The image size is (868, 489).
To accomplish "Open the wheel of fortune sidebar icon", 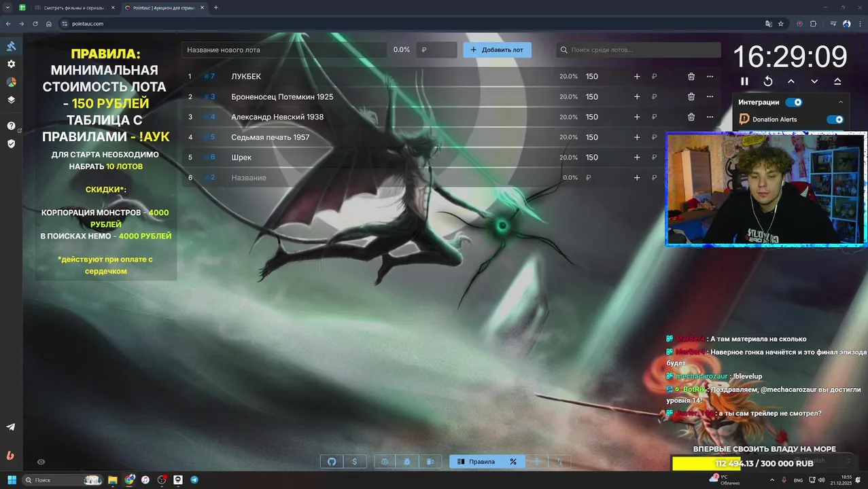I will tap(11, 81).
